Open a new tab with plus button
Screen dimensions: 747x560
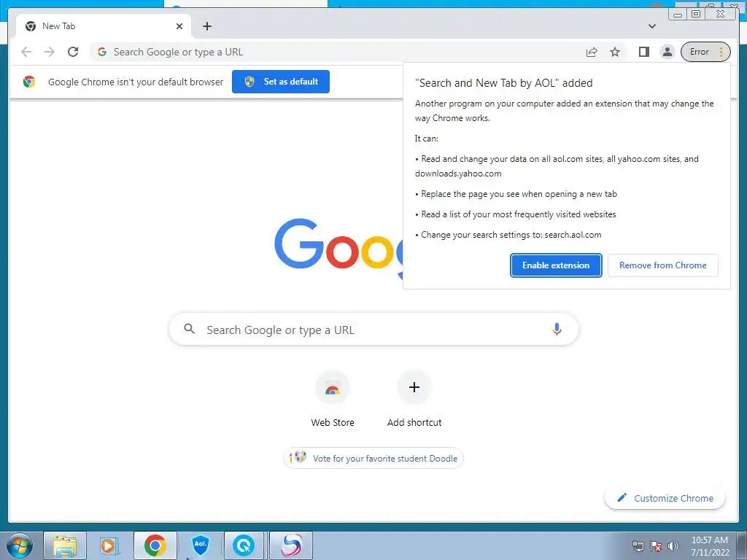tap(206, 26)
